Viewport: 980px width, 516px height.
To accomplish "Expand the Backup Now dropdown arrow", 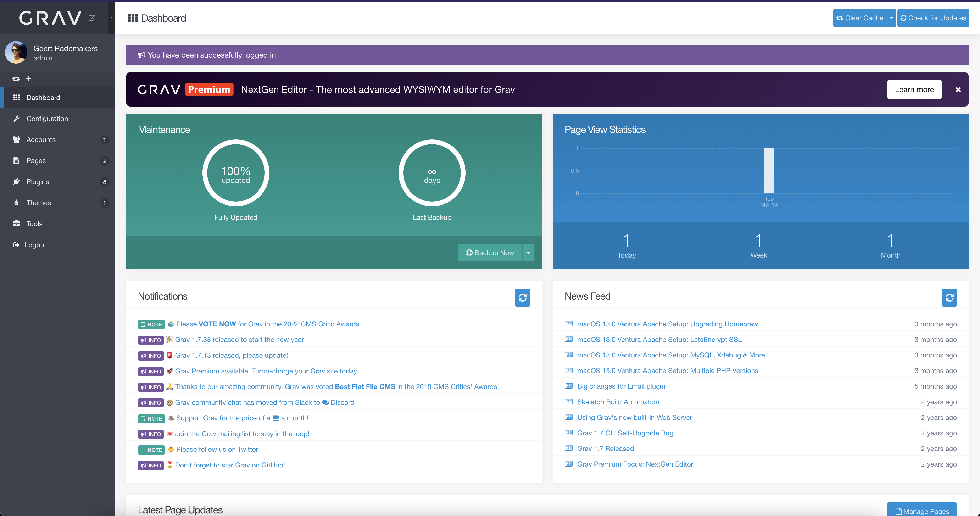I will tap(528, 253).
